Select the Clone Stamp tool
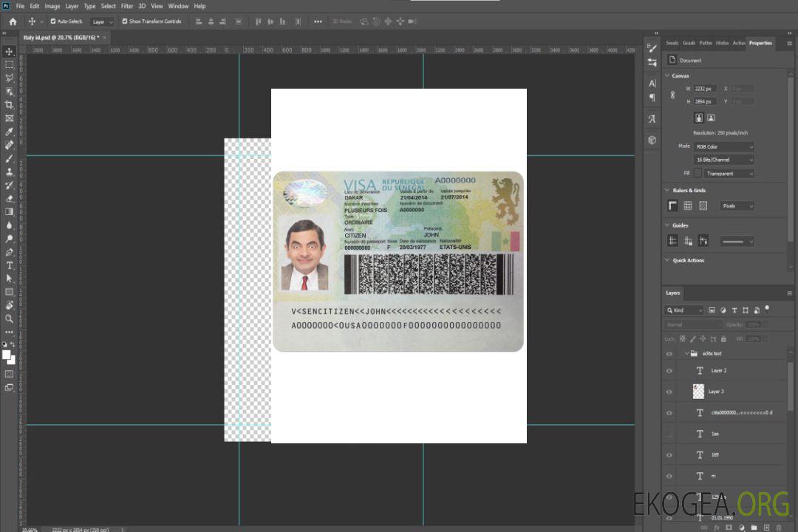This screenshot has width=798, height=532. 9,172
